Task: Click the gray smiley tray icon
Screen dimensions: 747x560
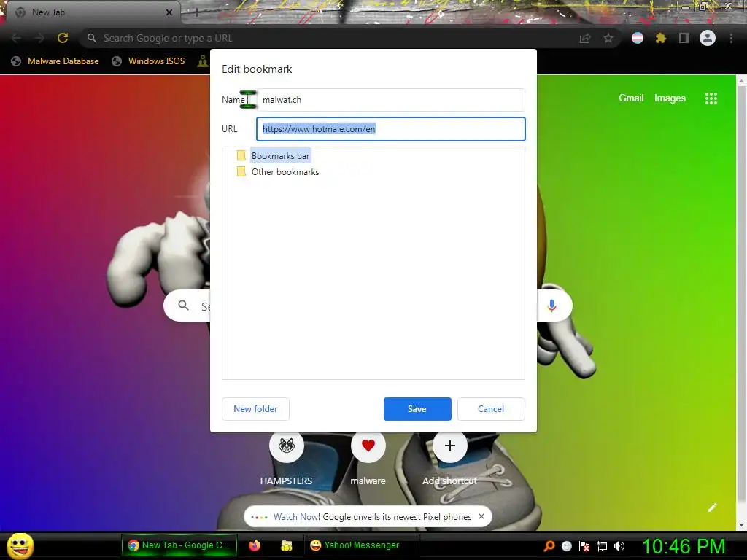Action: click(566, 545)
